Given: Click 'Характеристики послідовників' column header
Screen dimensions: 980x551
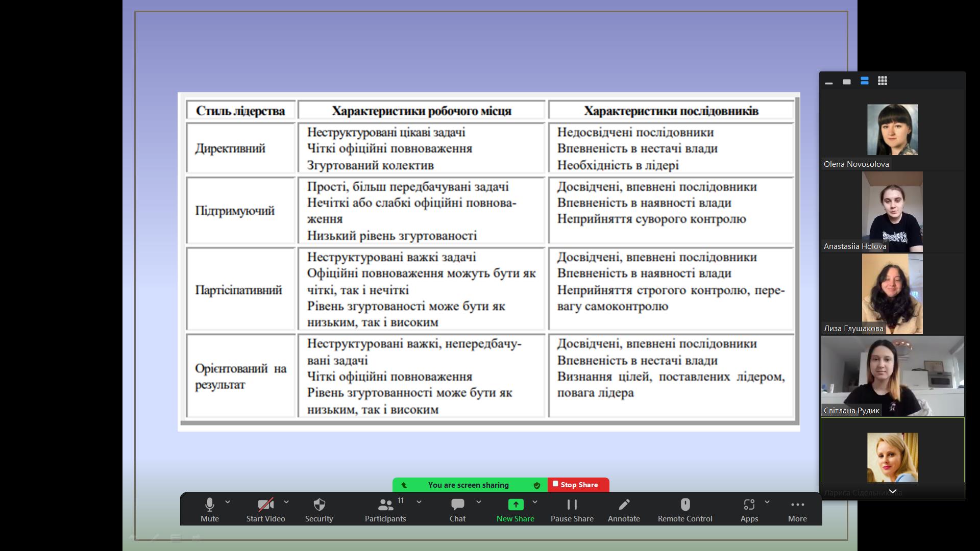Looking at the screenshot, I should [671, 111].
